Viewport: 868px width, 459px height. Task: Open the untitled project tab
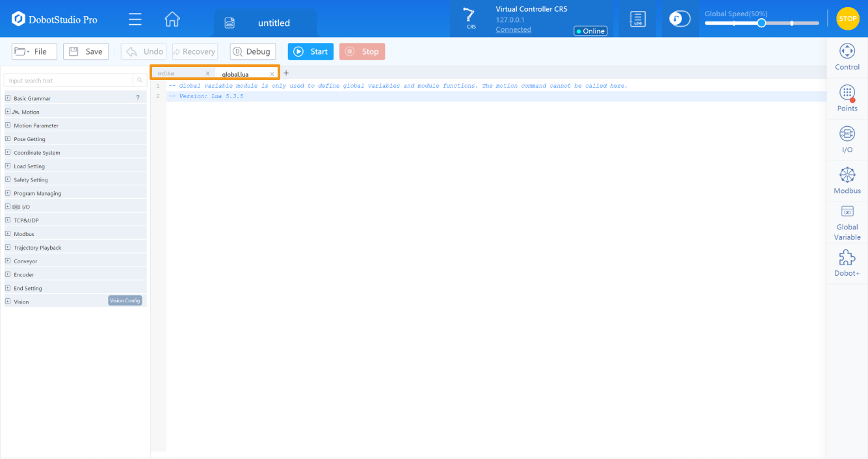click(x=265, y=23)
